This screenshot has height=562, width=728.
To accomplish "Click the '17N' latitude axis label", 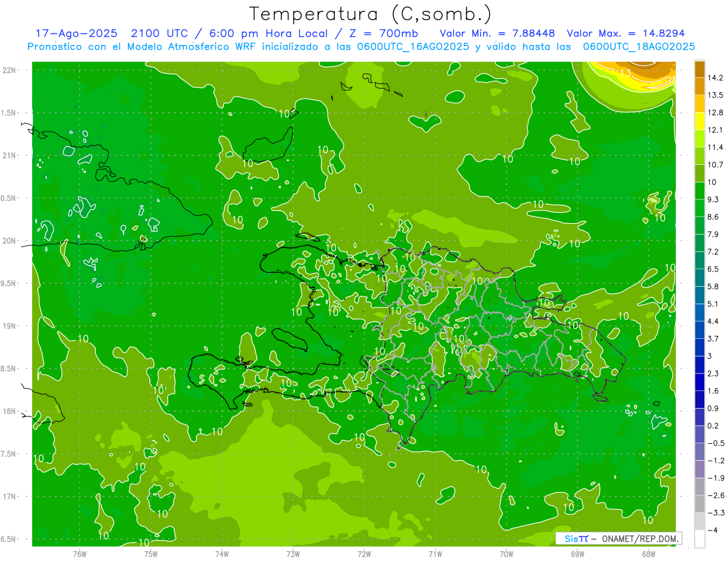I will pos(9,497).
